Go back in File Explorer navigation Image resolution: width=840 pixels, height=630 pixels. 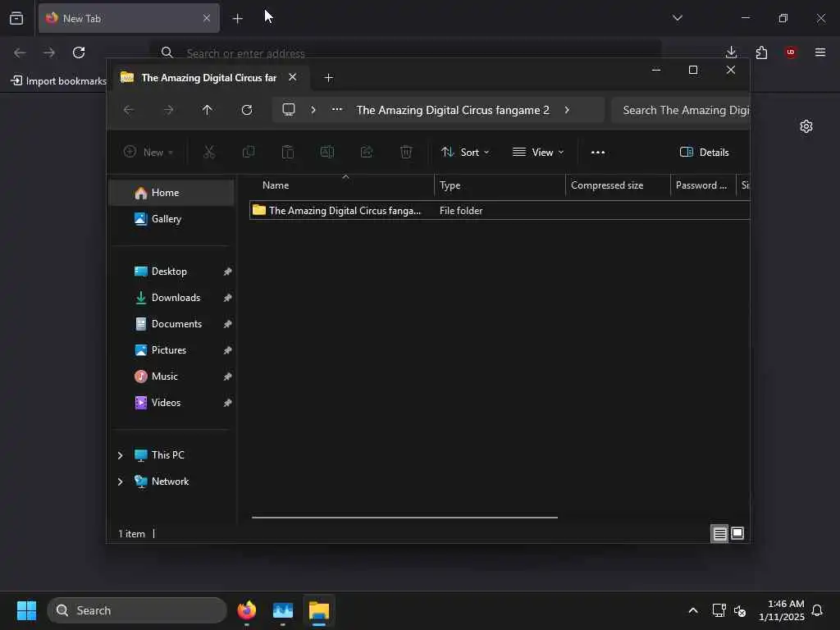click(x=129, y=110)
